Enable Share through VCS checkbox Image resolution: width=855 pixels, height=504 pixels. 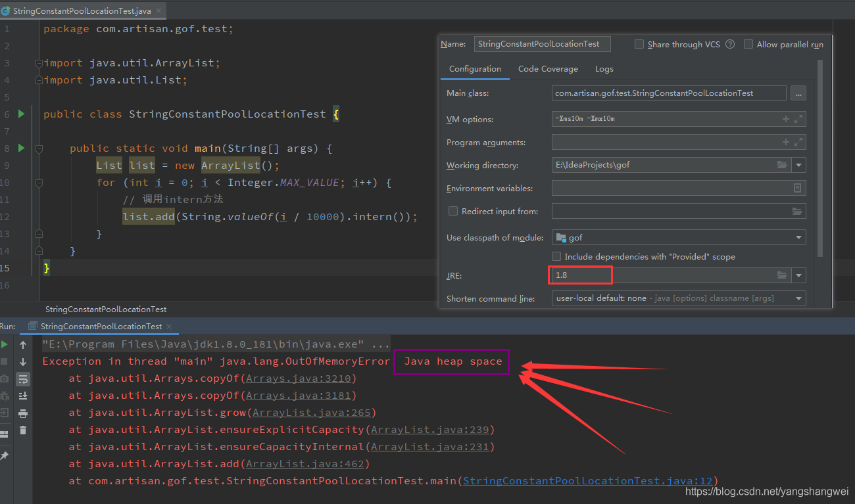pos(639,44)
